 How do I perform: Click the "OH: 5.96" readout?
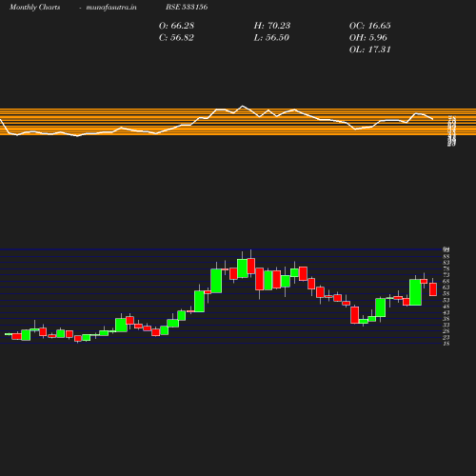point(368,38)
